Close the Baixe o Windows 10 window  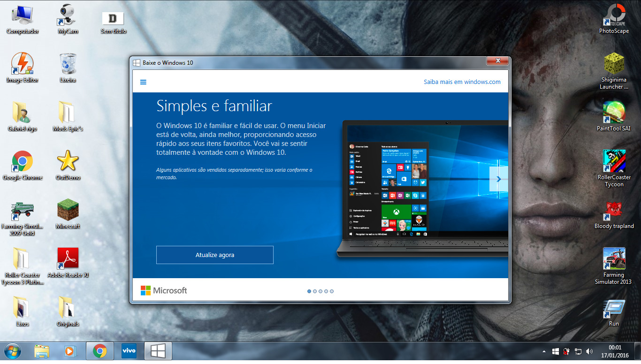tap(497, 61)
